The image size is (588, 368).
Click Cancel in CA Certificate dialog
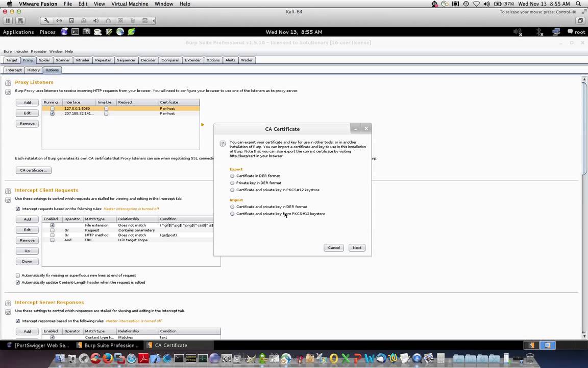click(x=334, y=248)
